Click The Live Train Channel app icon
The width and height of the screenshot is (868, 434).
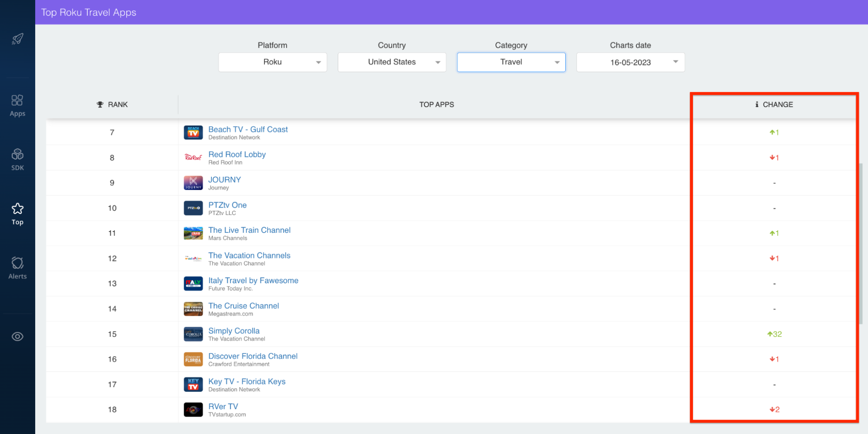193,233
